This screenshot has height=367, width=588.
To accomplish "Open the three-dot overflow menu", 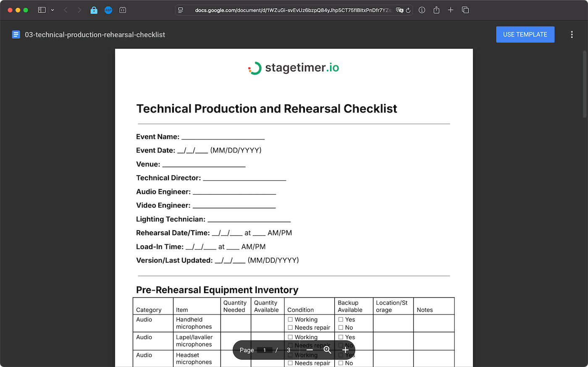I will tap(572, 34).
